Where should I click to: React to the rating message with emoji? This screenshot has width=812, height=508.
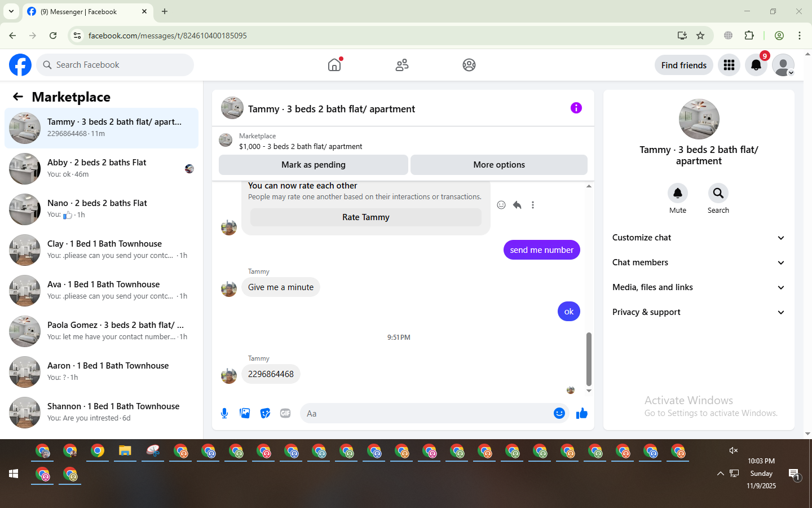pyautogui.click(x=501, y=205)
